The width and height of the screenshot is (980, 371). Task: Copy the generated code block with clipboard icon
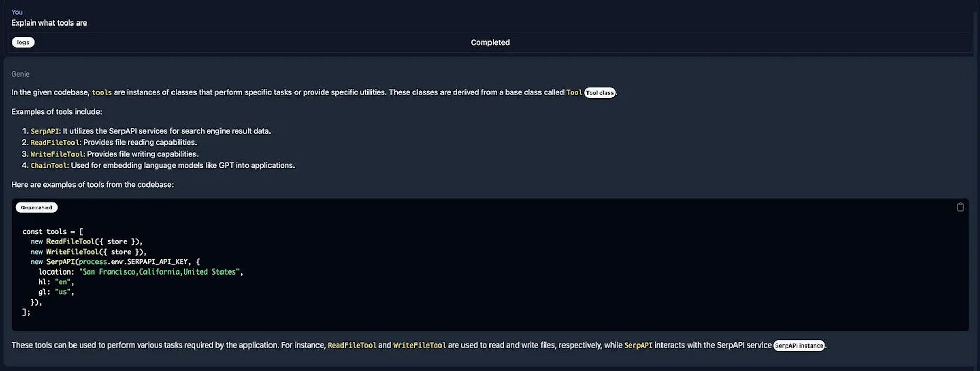click(x=960, y=207)
